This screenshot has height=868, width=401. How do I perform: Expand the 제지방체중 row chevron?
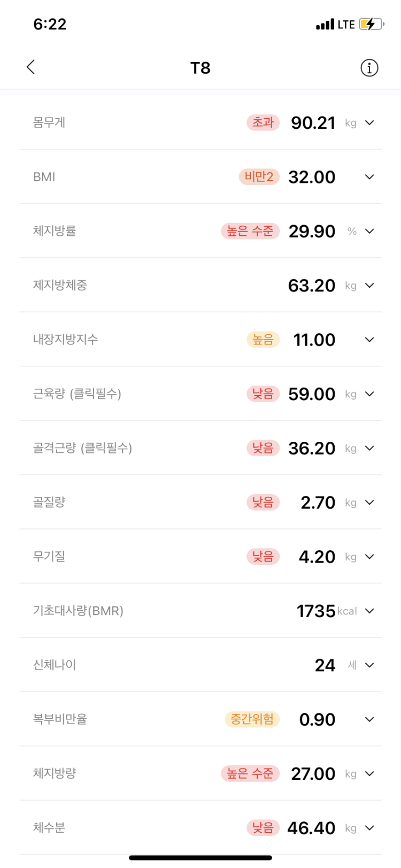369,286
